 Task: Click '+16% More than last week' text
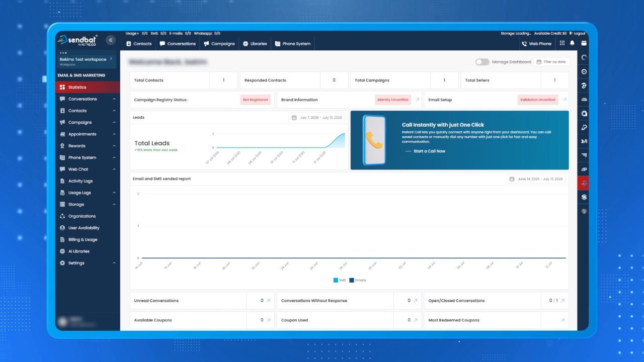pyautogui.click(x=156, y=150)
